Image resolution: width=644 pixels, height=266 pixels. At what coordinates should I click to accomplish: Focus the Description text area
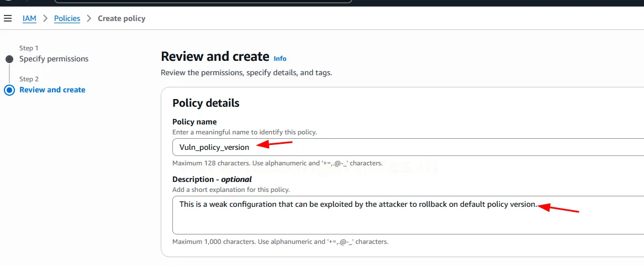pyautogui.click(x=408, y=215)
